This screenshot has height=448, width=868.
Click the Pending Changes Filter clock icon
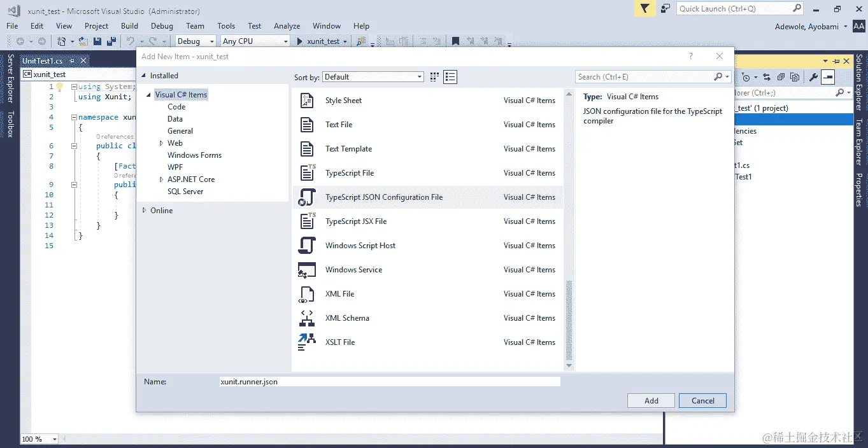point(746,78)
